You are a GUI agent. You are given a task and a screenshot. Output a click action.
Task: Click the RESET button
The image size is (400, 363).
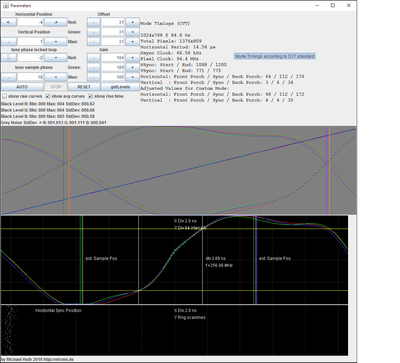pos(84,87)
